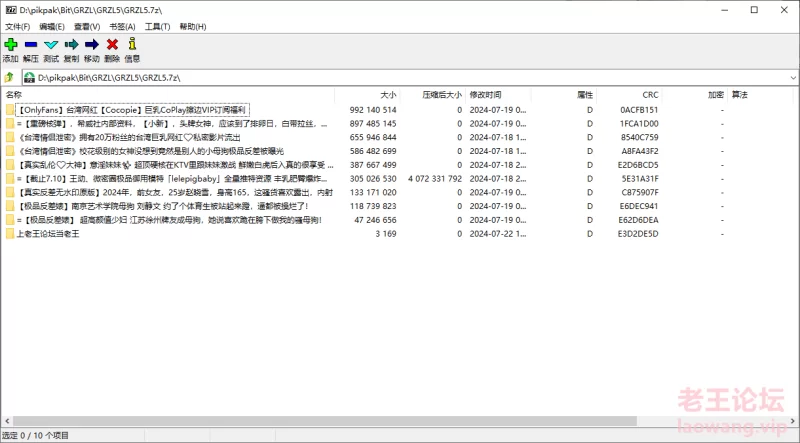Click the 复制 (Copy) arrow icon
Image resolution: width=800 pixels, height=443 pixels.
pos(71,44)
